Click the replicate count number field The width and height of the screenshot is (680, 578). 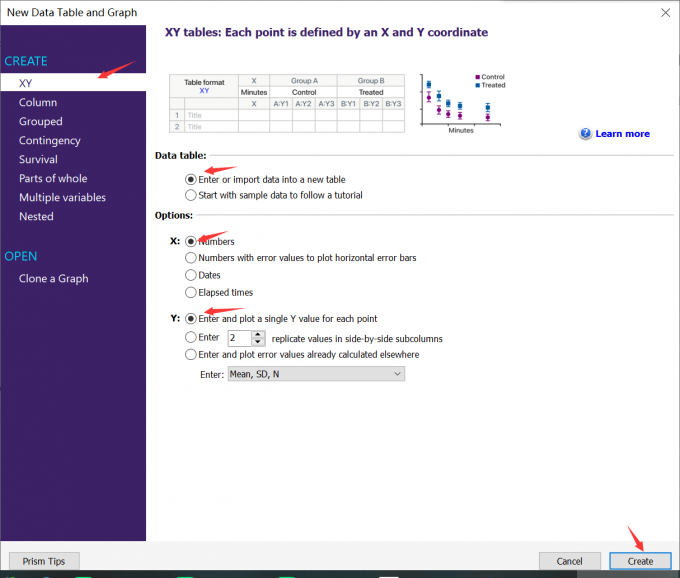240,338
